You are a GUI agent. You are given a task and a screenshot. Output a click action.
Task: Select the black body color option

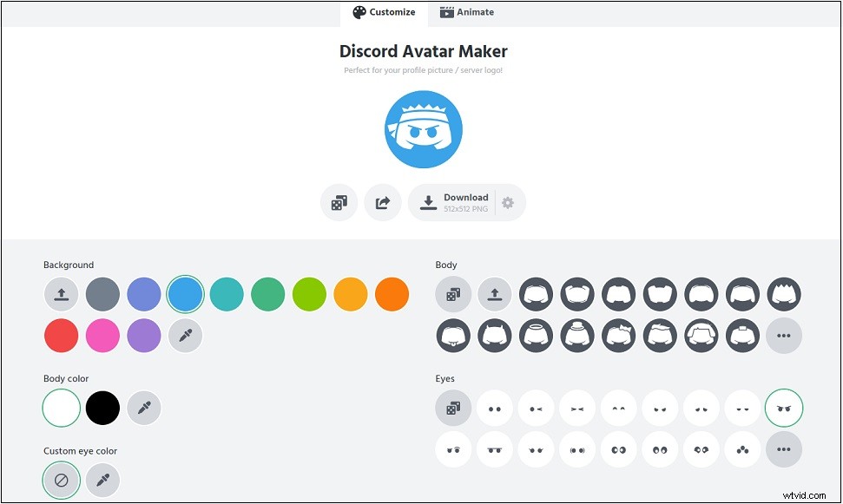[102, 408]
